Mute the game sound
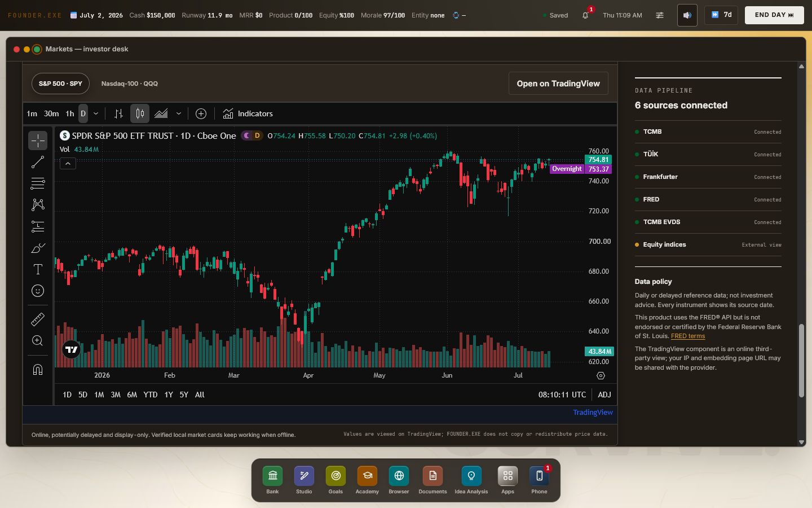 (687, 15)
